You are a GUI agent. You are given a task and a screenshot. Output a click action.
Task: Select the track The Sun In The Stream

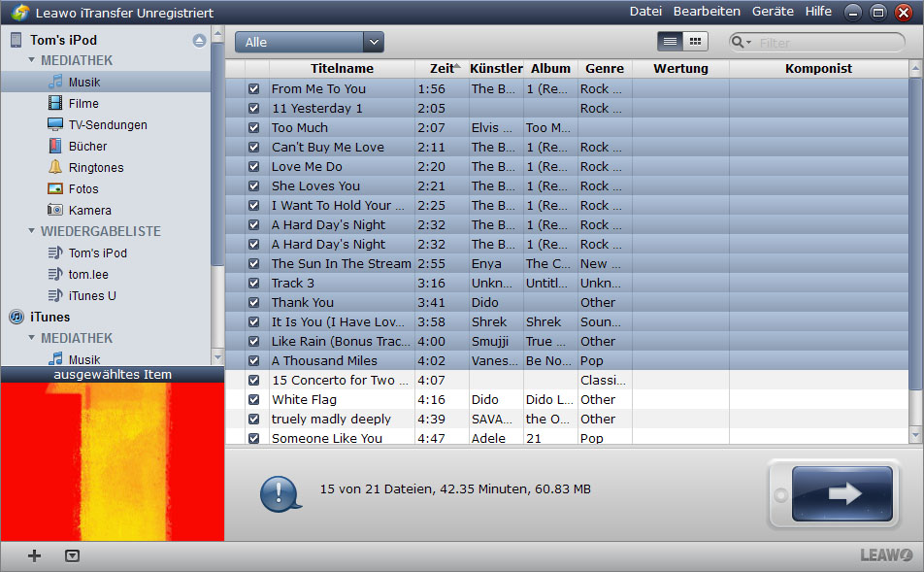click(x=566, y=263)
